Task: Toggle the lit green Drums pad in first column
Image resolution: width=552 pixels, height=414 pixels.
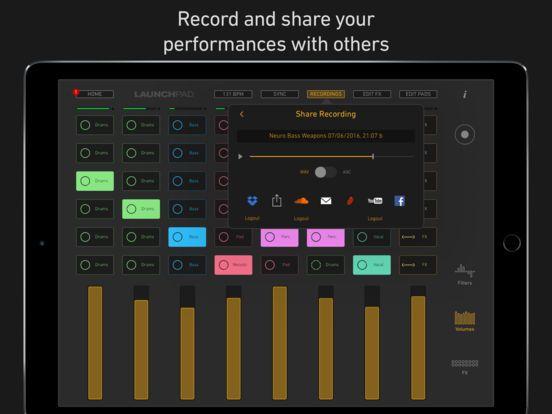Action: coord(95,181)
